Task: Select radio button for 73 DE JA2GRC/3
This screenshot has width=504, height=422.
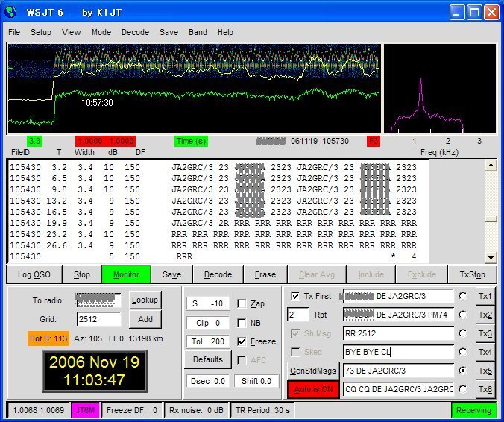Action: 462,371
